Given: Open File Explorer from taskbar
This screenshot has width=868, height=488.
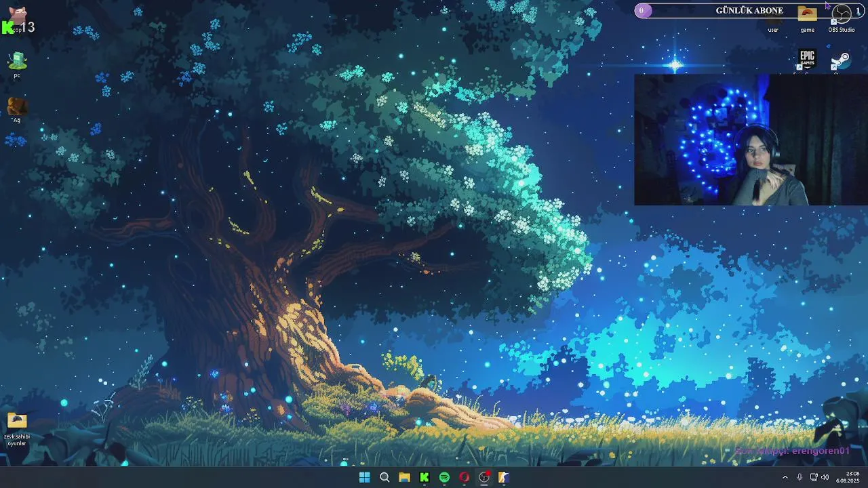Looking at the screenshot, I should click(x=404, y=477).
